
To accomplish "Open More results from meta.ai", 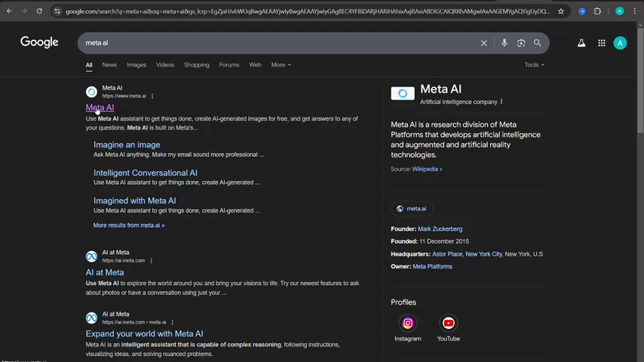I will (x=128, y=225).
